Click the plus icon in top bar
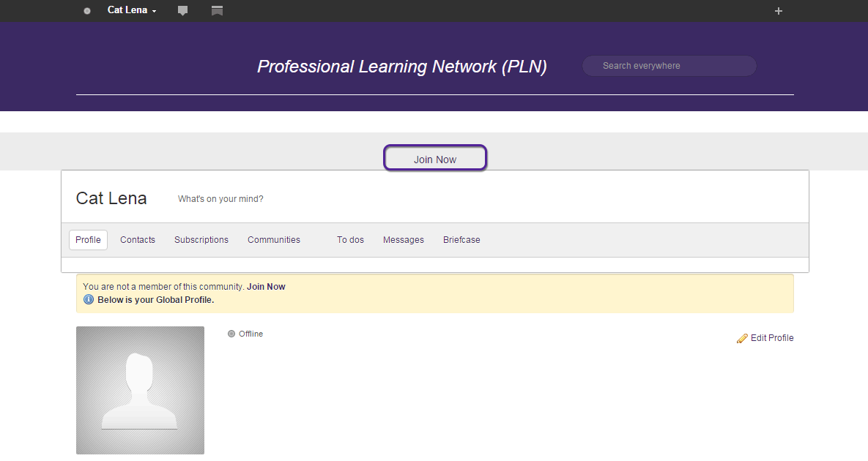The width and height of the screenshot is (868, 461). [779, 11]
